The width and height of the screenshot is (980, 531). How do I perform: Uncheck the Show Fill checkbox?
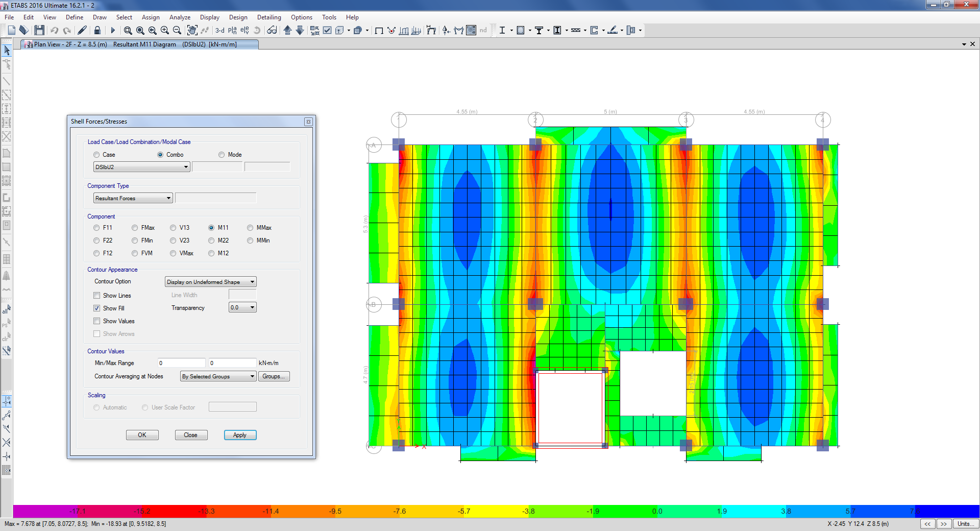click(96, 308)
